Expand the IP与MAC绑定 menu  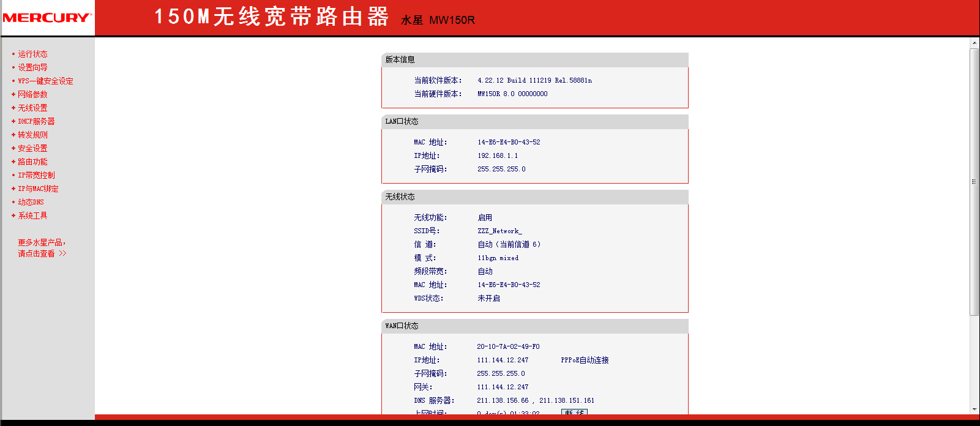38,189
